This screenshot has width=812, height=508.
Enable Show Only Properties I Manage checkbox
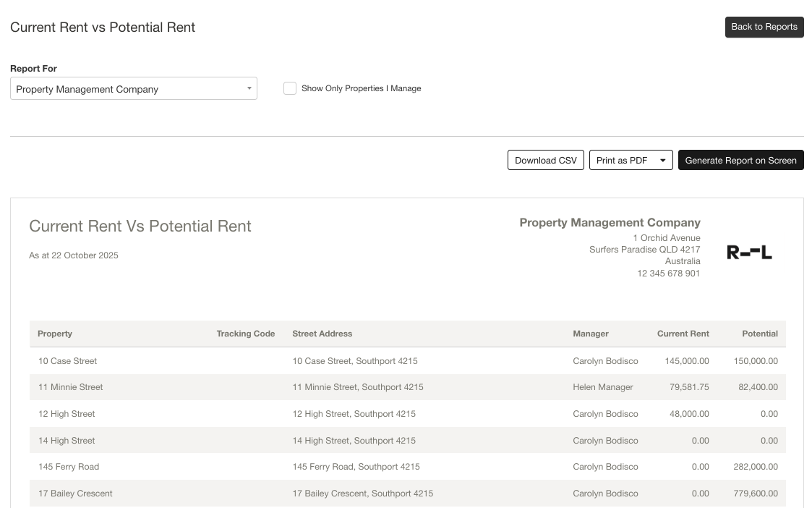290,88
